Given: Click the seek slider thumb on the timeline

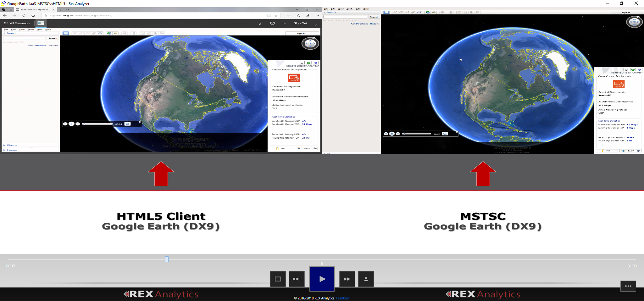Looking at the screenshot, I should tap(167, 259).
